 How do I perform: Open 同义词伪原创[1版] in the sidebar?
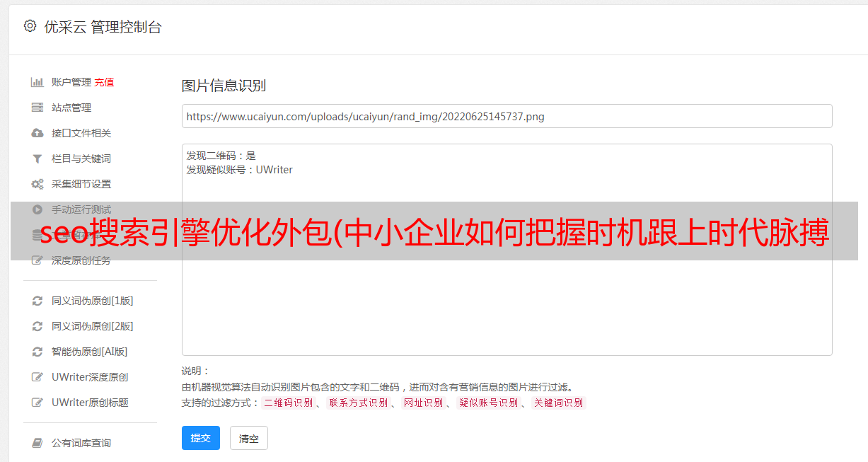(92, 301)
